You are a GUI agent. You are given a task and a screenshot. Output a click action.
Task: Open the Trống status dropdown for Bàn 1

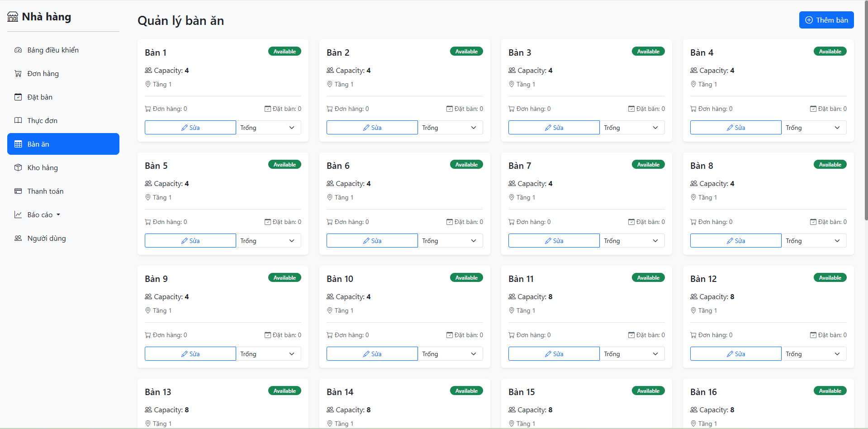click(269, 128)
